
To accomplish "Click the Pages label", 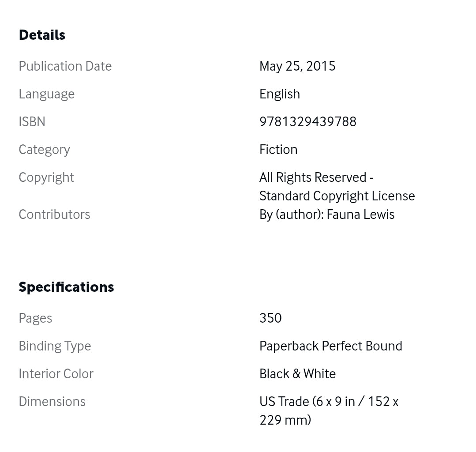I will (x=35, y=318).
